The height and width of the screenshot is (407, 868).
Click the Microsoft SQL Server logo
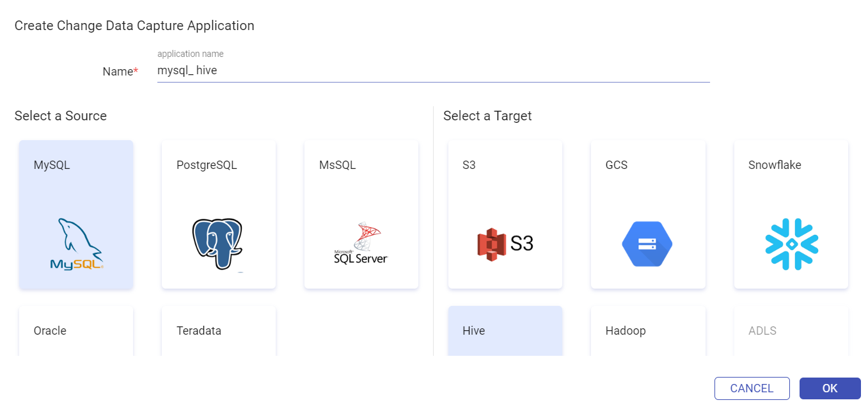pos(361,244)
